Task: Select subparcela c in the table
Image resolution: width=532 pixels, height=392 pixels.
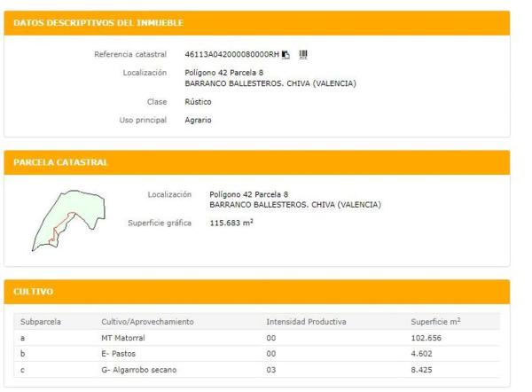Action: pyautogui.click(x=22, y=368)
